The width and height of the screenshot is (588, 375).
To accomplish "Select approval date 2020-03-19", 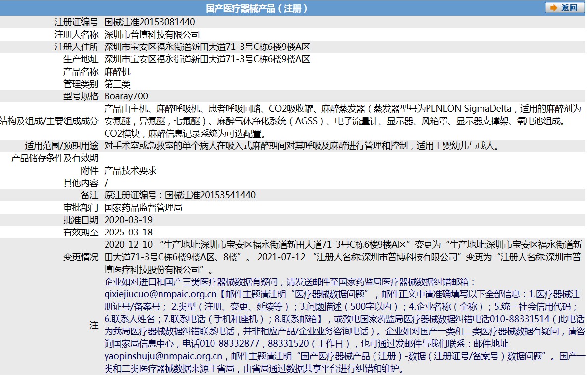I will 128,220.
